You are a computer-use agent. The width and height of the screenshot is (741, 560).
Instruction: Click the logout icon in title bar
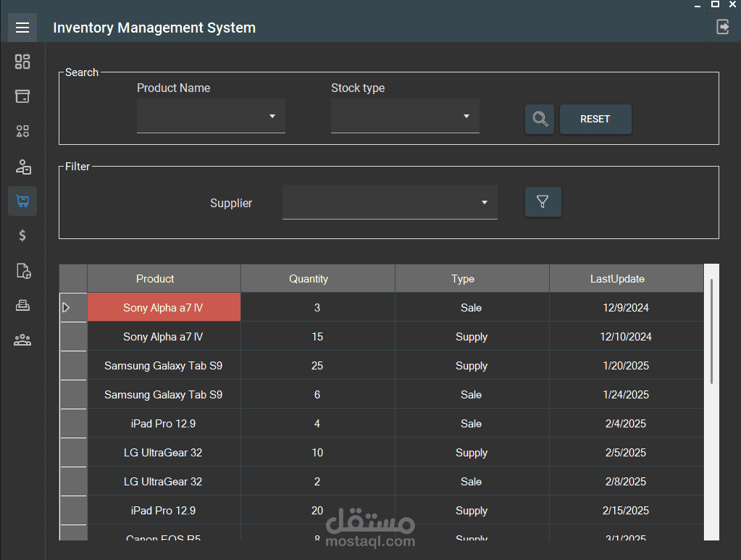click(x=723, y=27)
